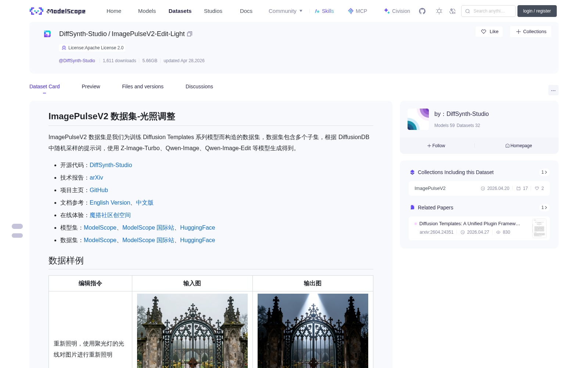Click the floating side widget on left edge

pos(17,231)
